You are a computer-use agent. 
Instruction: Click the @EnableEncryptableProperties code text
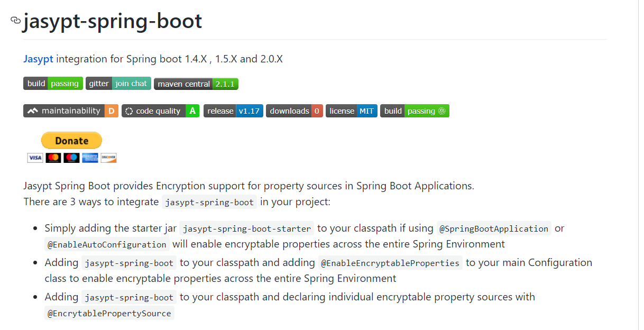(x=390, y=263)
